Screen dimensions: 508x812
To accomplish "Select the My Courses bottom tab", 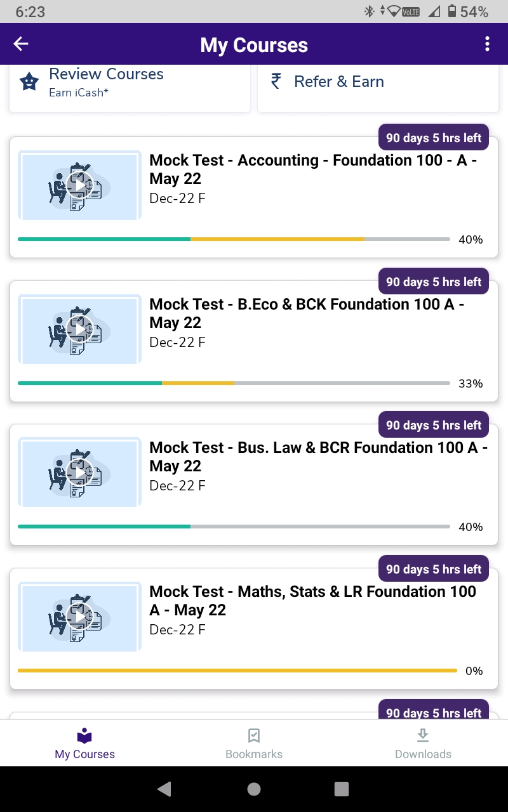I will (84, 743).
